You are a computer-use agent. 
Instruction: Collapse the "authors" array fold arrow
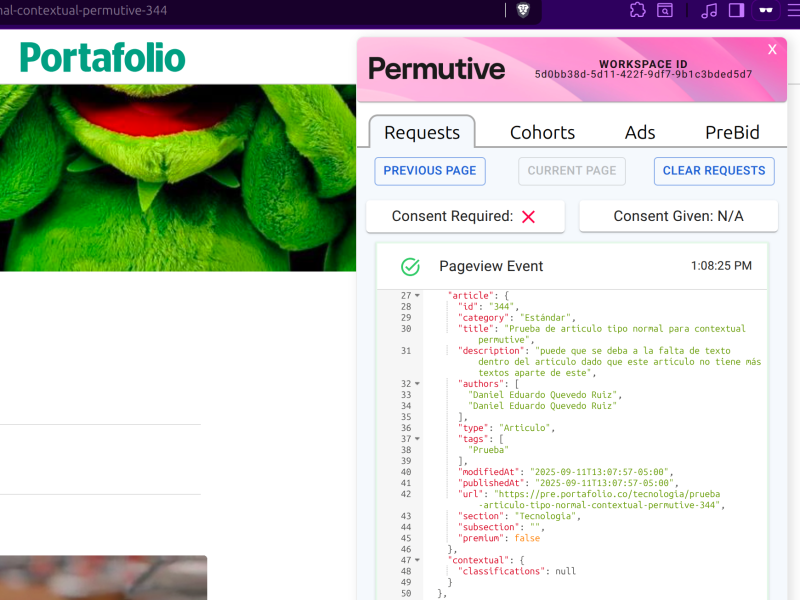coord(418,384)
